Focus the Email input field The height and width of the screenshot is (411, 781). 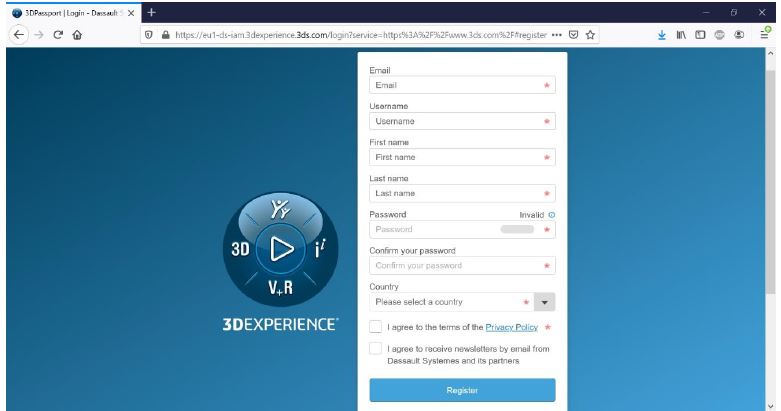(x=462, y=85)
